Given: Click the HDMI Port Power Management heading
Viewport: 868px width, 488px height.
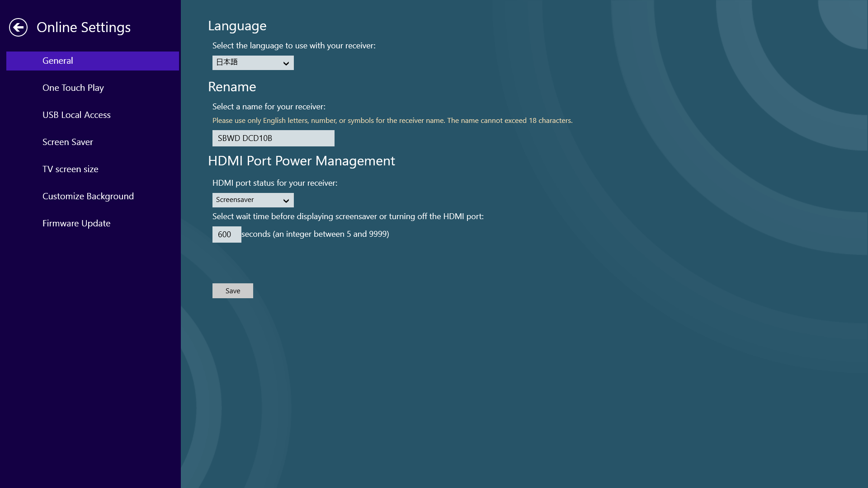Looking at the screenshot, I should point(301,161).
